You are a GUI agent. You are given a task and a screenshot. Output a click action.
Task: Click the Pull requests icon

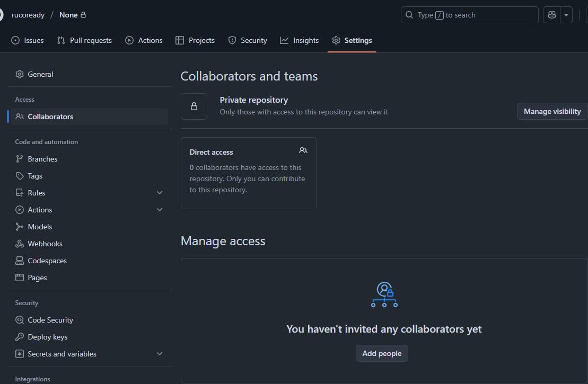coord(61,40)
